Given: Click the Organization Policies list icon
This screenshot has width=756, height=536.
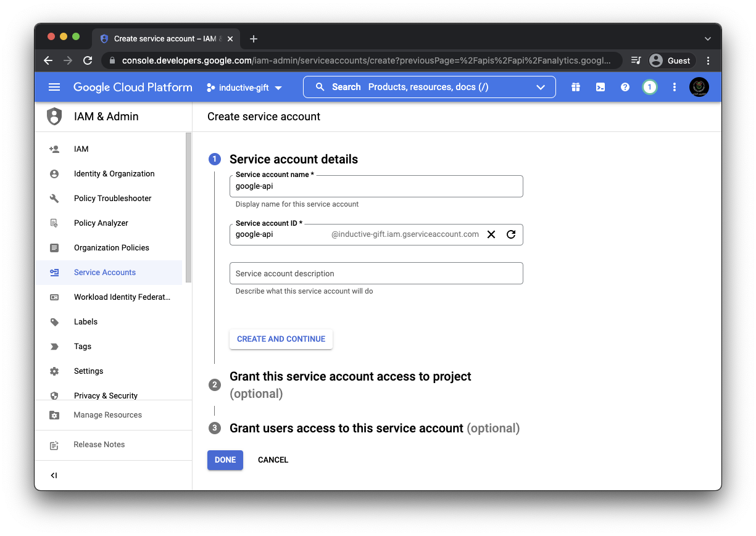Looking at the screenshot, I should (x=54, y=248).
